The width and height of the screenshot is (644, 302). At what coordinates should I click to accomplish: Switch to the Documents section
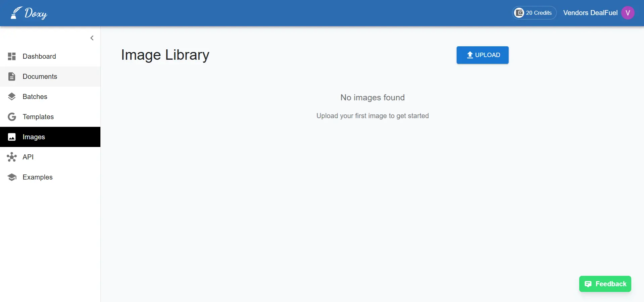[40, 76]
